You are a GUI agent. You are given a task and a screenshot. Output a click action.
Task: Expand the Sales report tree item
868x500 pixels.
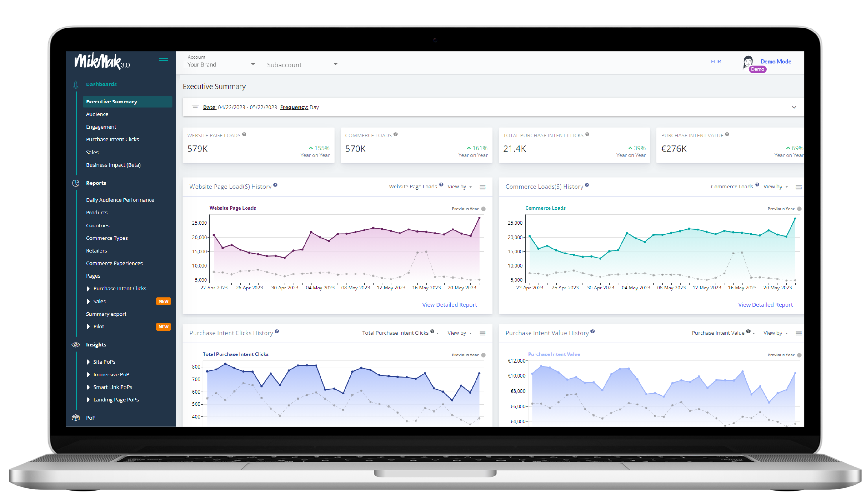pyautogui.click(x=88, y=301)
